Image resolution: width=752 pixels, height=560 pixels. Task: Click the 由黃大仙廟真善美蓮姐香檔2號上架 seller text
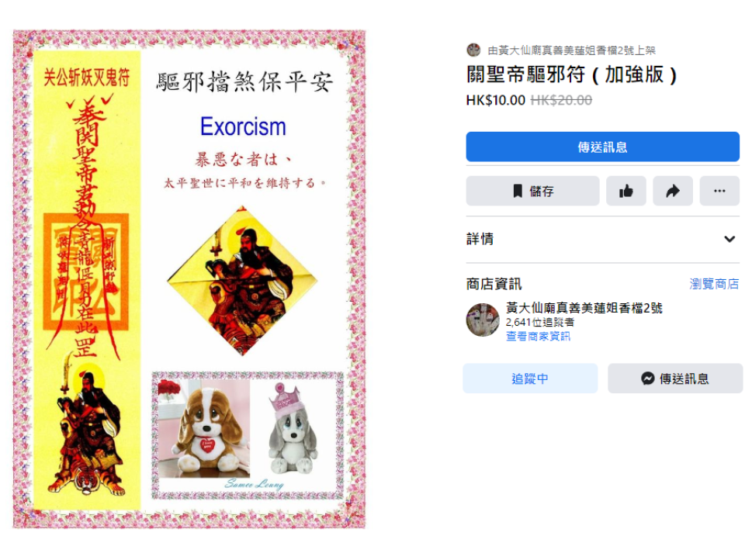[572, 50]
